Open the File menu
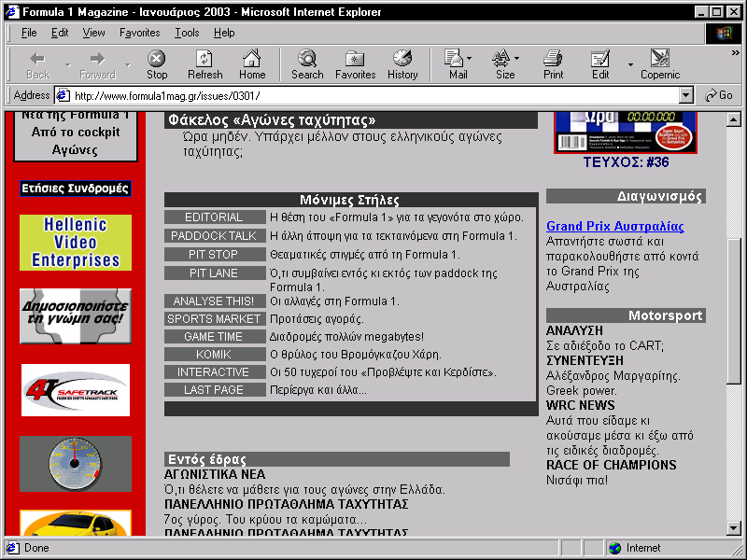747x560 pixels. (x=29, y=33)
